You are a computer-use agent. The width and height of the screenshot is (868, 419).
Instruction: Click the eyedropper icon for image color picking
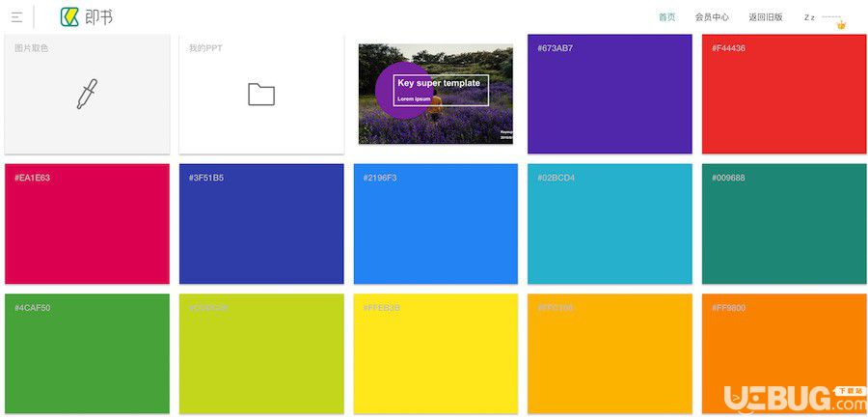click(x=87, y=95)
